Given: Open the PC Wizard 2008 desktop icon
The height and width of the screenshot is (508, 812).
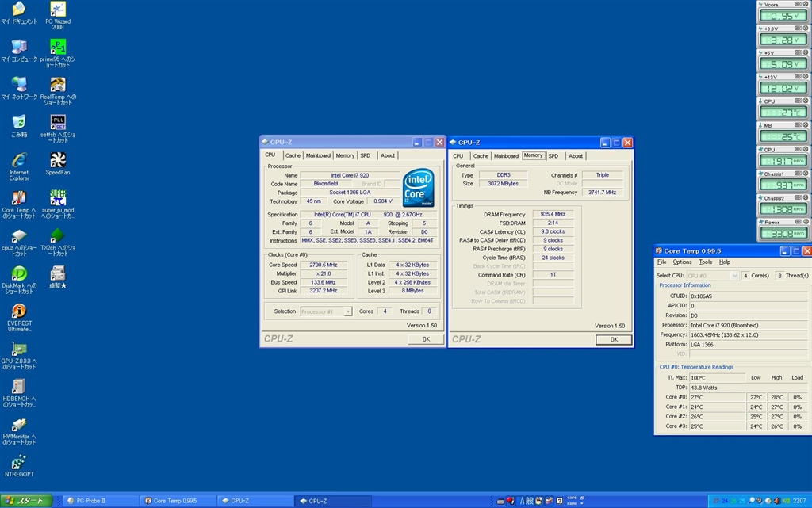Looking at the screenshot, I should pos(58,10).
